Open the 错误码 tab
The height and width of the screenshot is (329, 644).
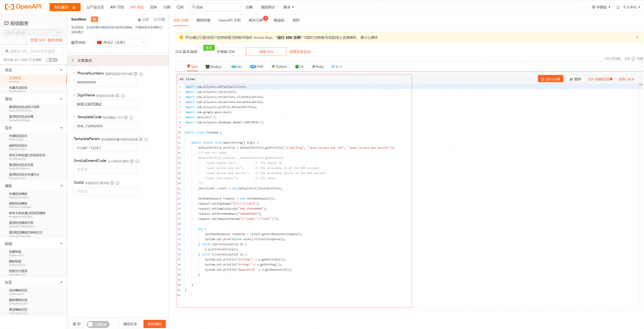click(x=279, y=20)
